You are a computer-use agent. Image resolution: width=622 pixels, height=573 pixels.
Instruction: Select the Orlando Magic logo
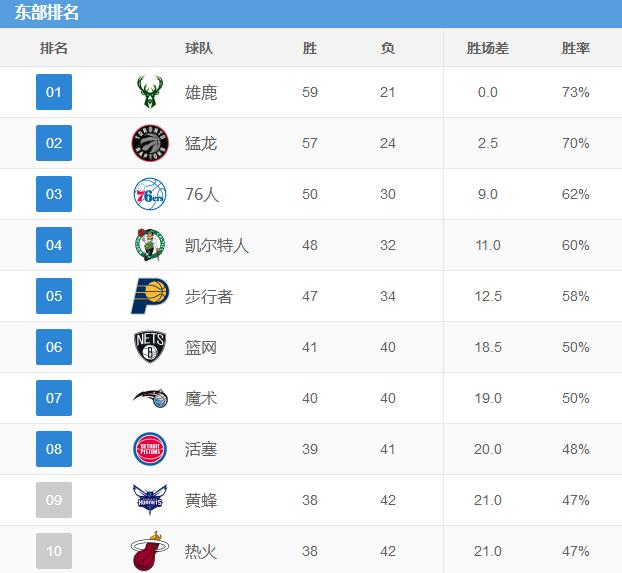(x=150, y=398)
